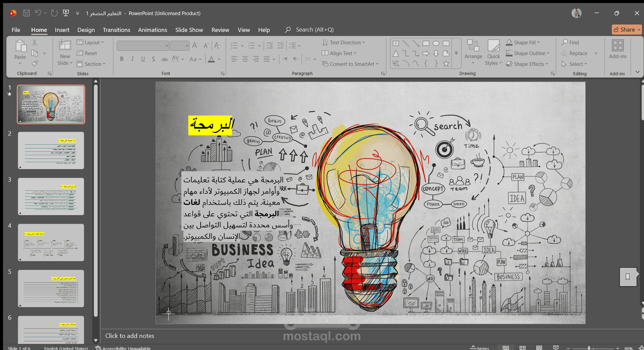Image resolution: width=644 pixels, height=350 pixels.
Task: Start presentation from beginning icon
Action: pyautogui.click(x=66, y=13)
